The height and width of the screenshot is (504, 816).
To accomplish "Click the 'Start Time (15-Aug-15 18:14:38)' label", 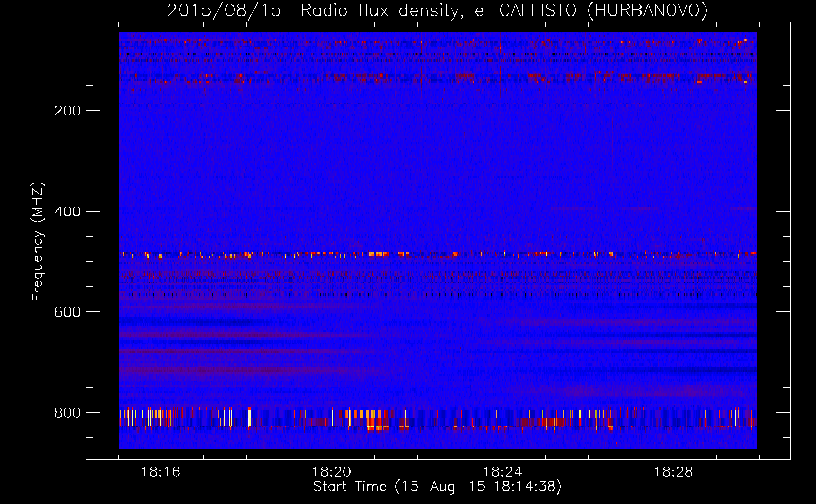I will pyautogui.click(x=437, y=487).
